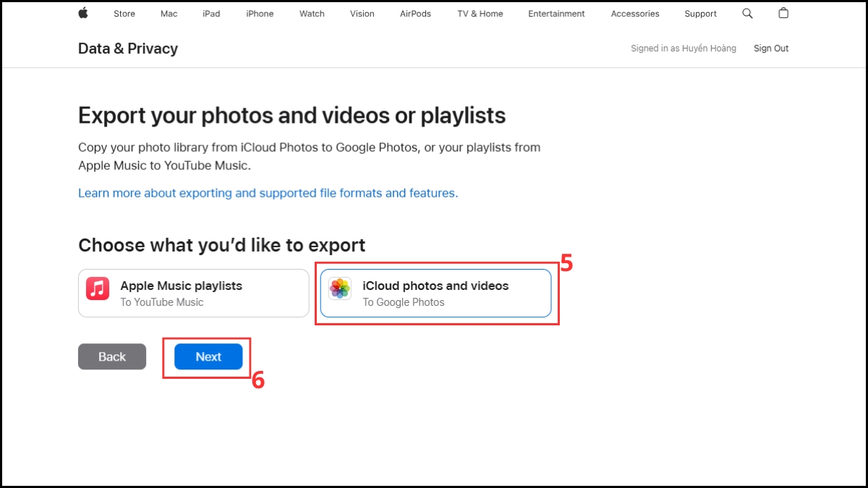Click the Copy your photo library paragraph
The image size is (868, 488).
[x=310, y=156]
